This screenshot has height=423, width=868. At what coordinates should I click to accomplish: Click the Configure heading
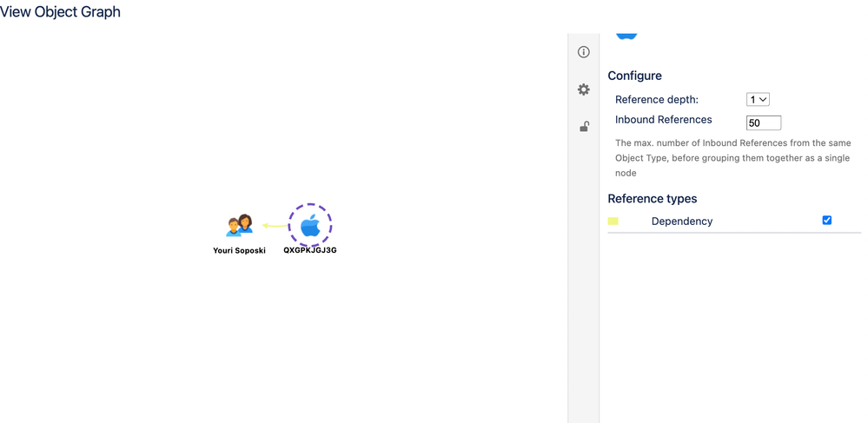coord(635,76)
